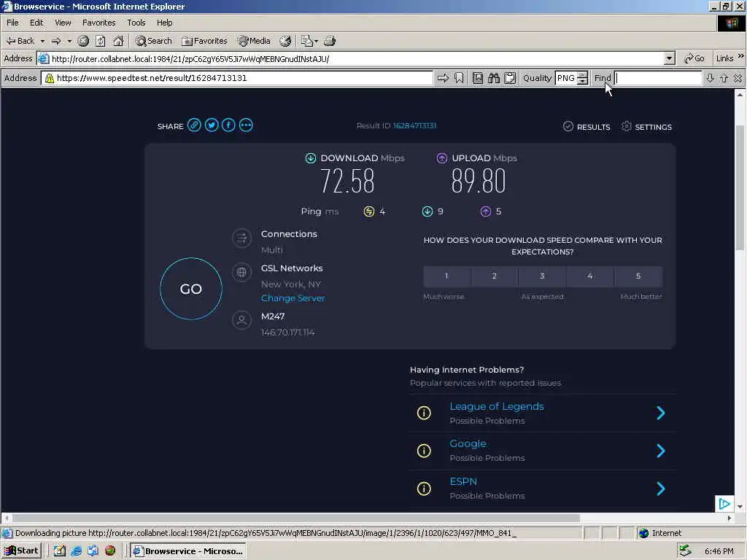Image resolution: width=747 pixels, height=560 pixels.
Task: Rate download speed as 2
Action: (495, 276)
